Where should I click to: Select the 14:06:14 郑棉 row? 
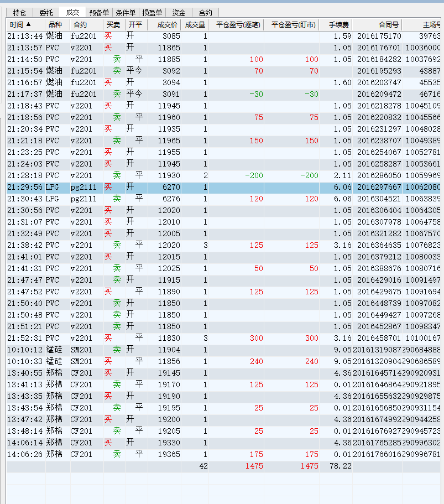(x=223, y=443)
